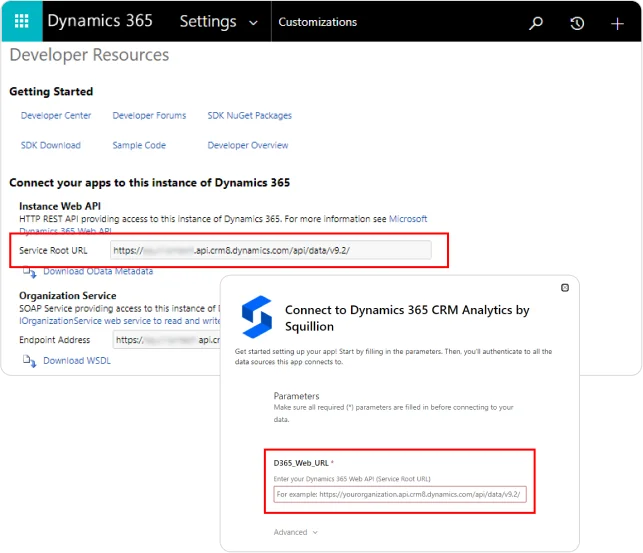Click the Download OData Metadata icon
The height and width of the screenshot is (553, 643).
pos(30,272)
